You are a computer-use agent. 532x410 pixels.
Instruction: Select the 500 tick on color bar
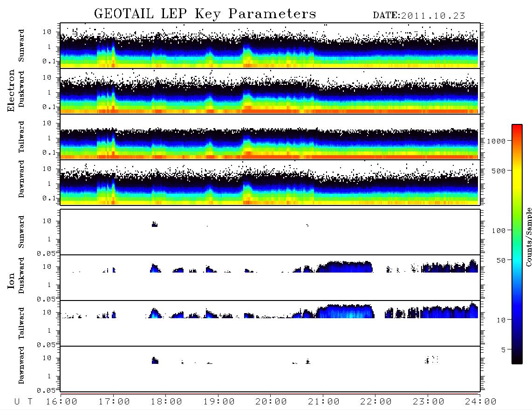[x=498, y=171]
